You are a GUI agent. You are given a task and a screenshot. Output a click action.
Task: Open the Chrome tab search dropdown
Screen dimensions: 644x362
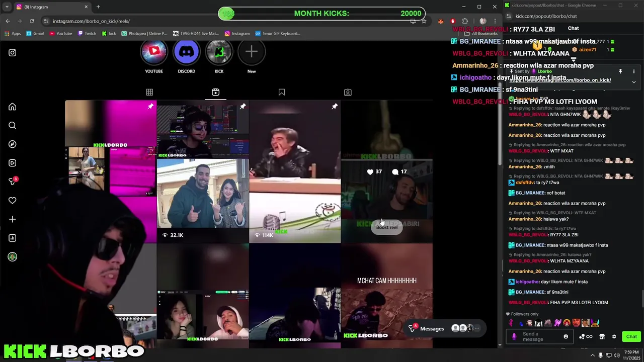pyautogui.click(x=6, y=7)
